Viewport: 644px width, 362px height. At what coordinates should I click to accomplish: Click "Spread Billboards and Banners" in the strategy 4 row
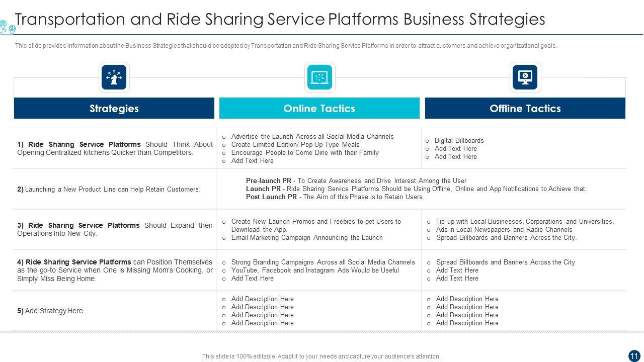coord(505,262)
